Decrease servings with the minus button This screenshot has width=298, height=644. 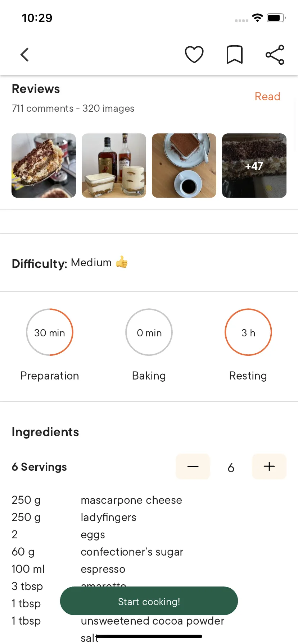pos(193,466)
